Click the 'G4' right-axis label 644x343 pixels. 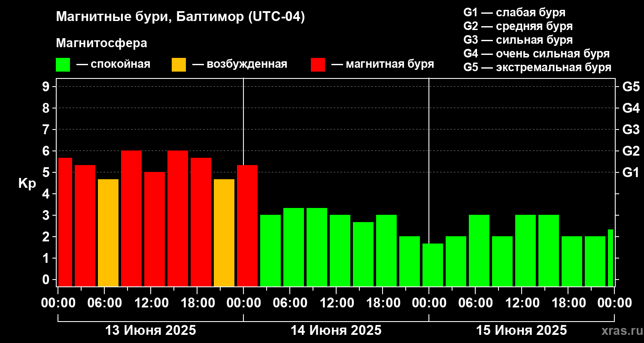point(631,108)
